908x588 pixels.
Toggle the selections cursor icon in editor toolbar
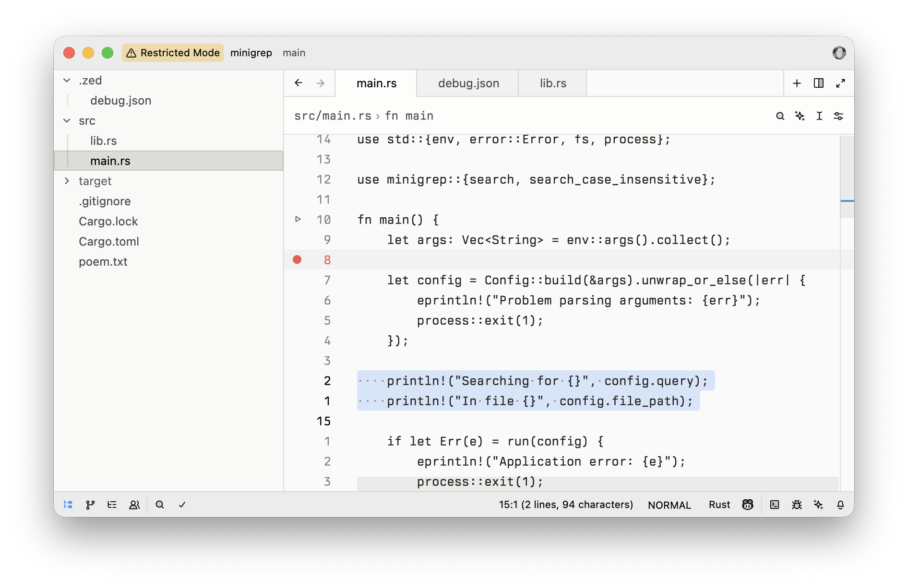pos(819,116)
